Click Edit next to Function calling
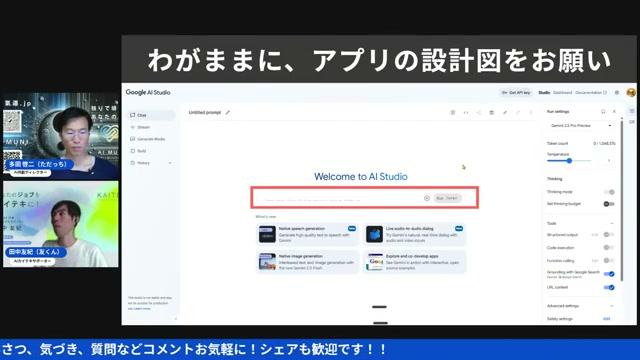The width and height of the screenshot is (640, 360). coord(595,260)
